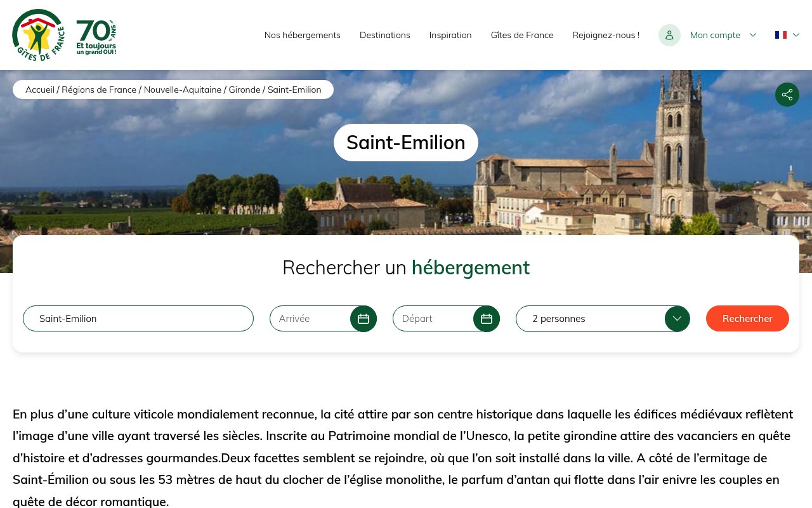This screenshot has width=812, height=508.
Task: Click the user account avatar icon
Action: pos(669,35)
